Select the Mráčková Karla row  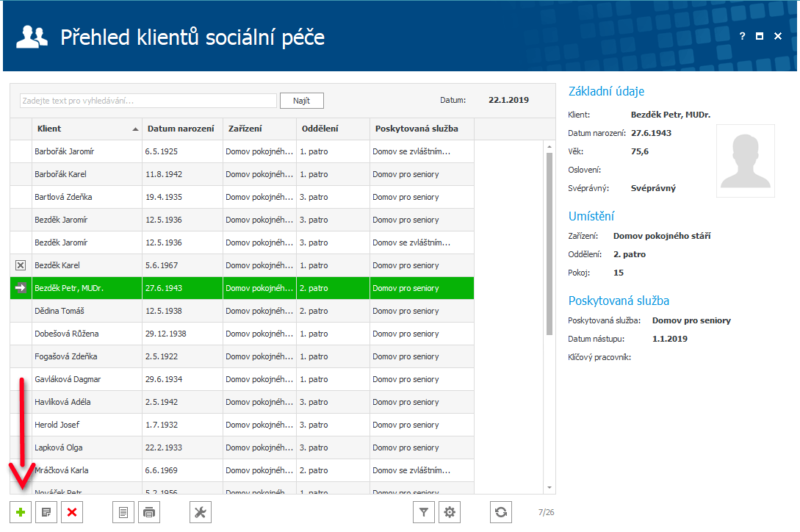tap(242, 470)
